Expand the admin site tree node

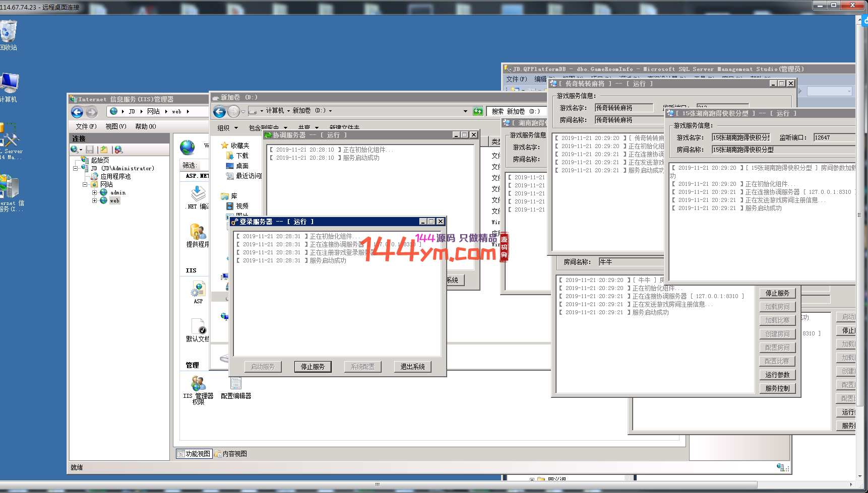pos(94,192)
